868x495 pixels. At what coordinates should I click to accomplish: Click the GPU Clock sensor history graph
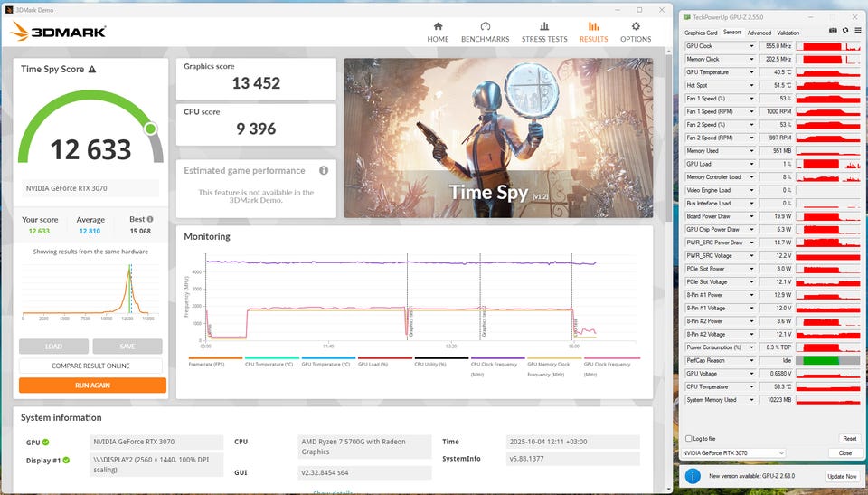point(827,46)
